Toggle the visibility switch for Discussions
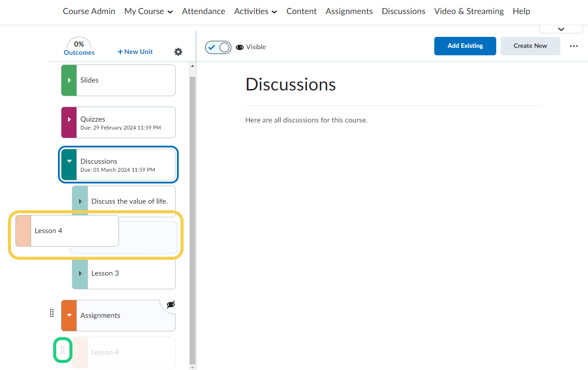 point(218,47)
